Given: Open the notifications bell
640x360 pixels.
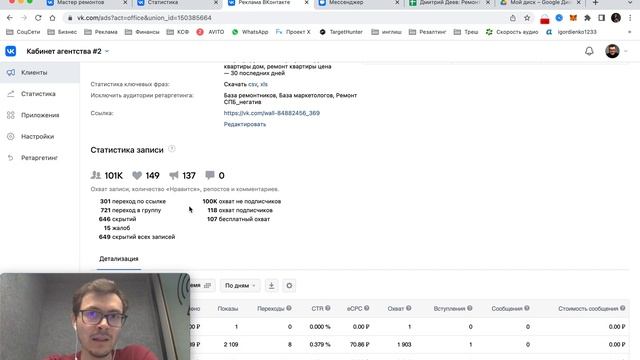Looking at the screenshot, I should point(589,51).
